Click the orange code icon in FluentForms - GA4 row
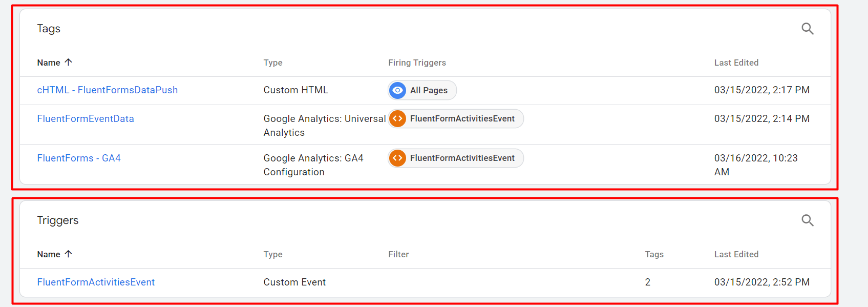This screenshot has height=307, width=868. click(397, 158)
